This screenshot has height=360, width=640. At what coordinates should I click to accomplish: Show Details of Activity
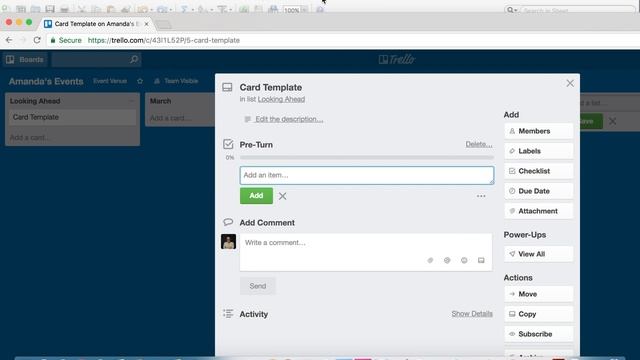pos(472,313)
